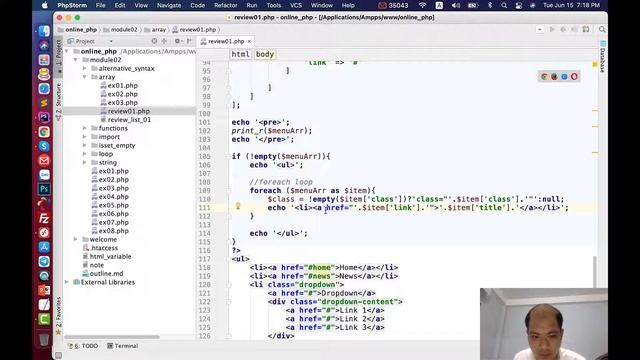This screenshot has height=360, width=640.
Task: Toggle the Terminal tool window button
Action: (122, 346)
